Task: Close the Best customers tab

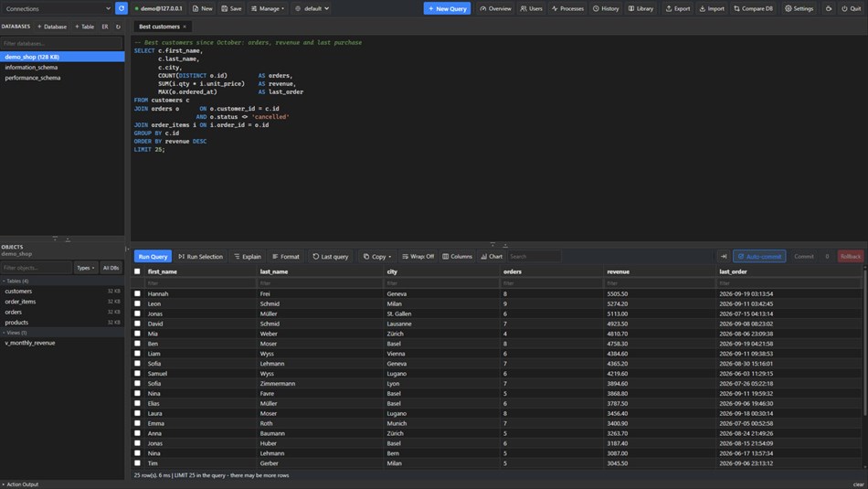Action: click(x=185, y=27)
